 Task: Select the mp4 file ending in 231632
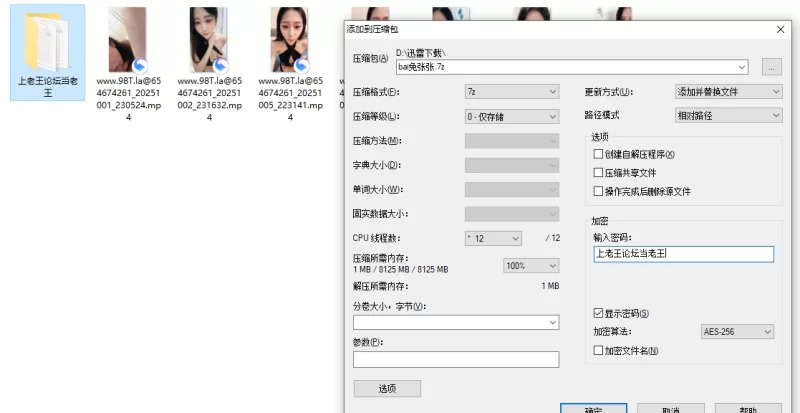coord(209,40)
